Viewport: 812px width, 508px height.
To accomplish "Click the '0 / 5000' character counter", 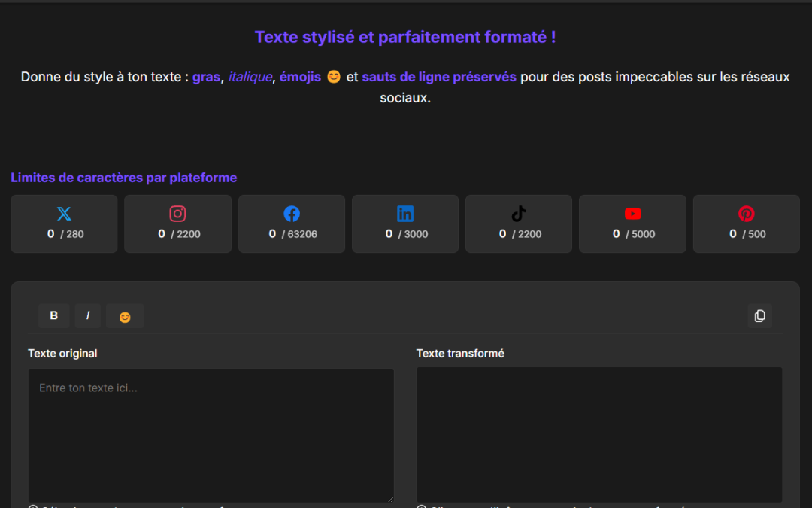I will 634,234.
